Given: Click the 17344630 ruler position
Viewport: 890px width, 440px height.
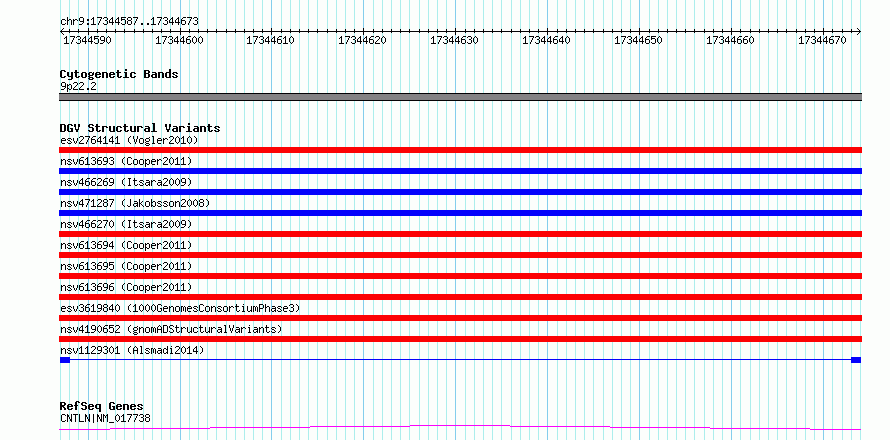Looking at the screenshot, I should pyautogui.click(x=455, y=40).
